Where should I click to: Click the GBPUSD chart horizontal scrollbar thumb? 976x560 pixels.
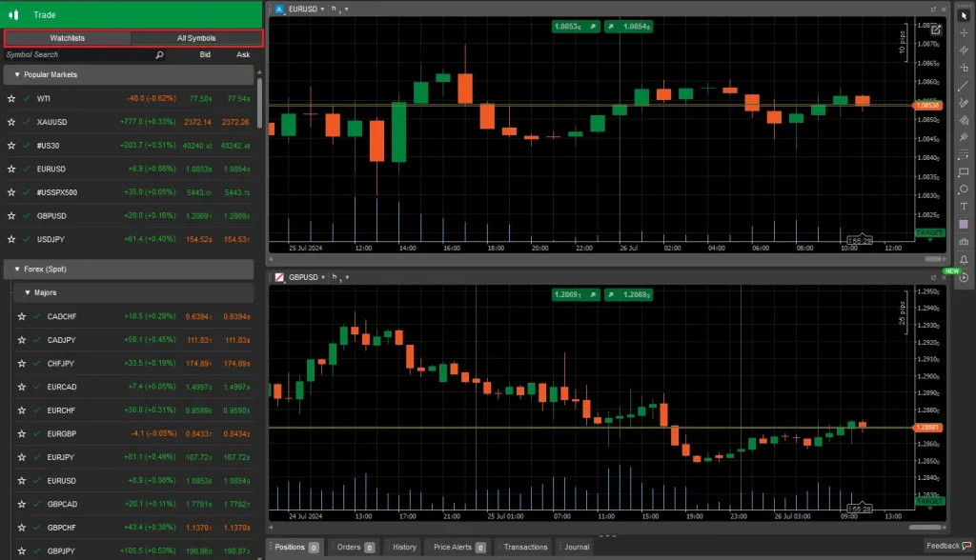(925, 527)
